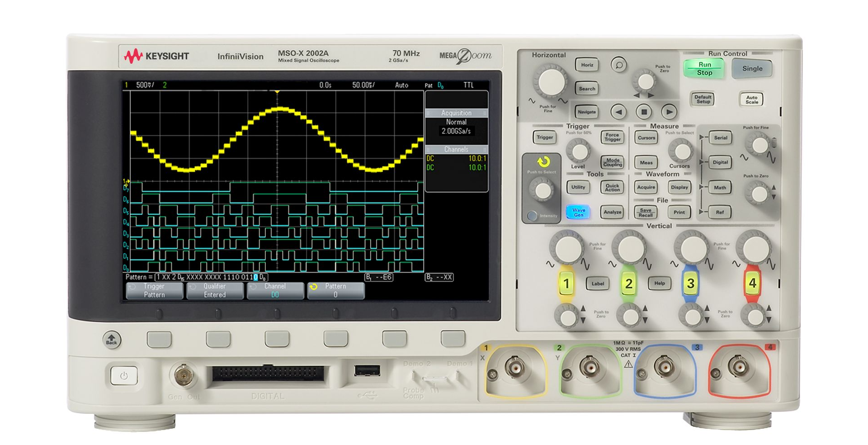Click the Acquire button

[x=646, y=187]
